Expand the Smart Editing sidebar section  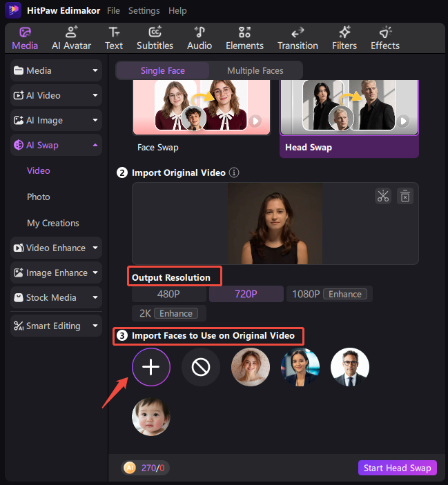point(56,326)
